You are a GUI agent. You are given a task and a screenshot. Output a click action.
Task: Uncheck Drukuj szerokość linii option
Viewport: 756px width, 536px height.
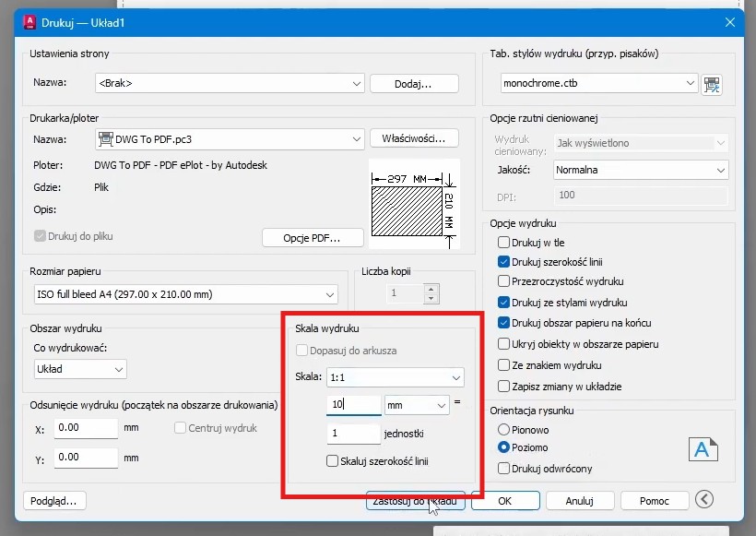pyautogui.click(x=504, y=262)
